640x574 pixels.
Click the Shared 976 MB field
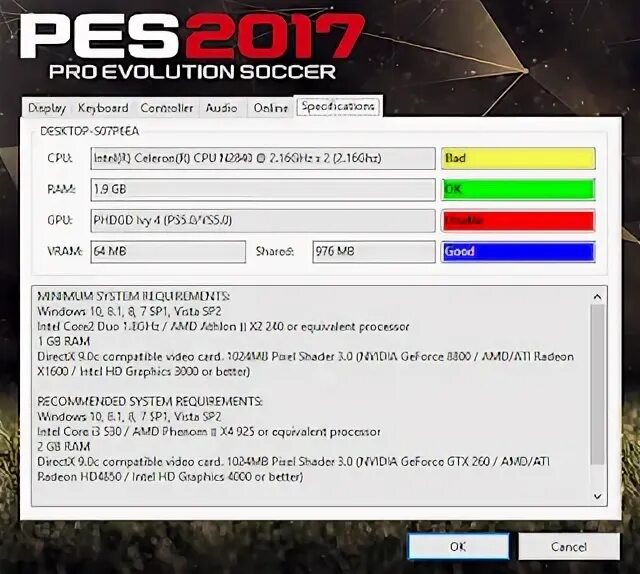click(374, 251)
